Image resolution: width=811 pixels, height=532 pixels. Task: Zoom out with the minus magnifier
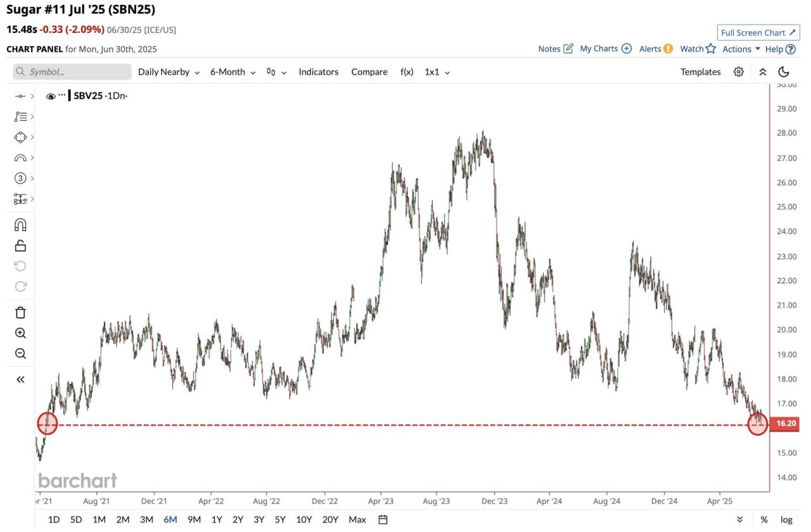(x=20, y=353)
